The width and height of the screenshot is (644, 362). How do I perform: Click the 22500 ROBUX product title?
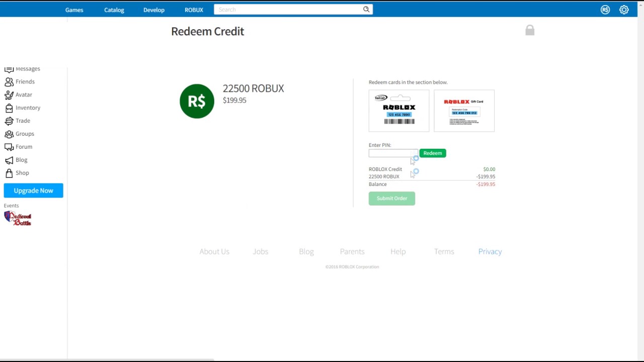(254, 88)
